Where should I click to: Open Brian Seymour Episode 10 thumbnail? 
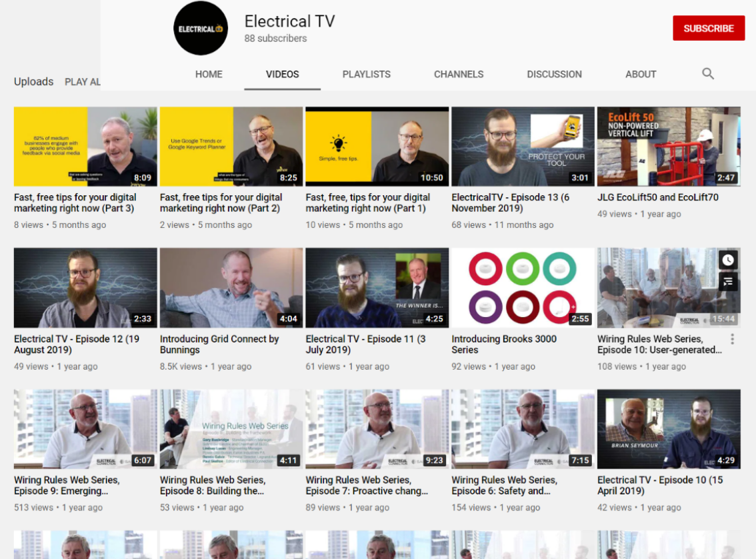click(x=669, y=429)
